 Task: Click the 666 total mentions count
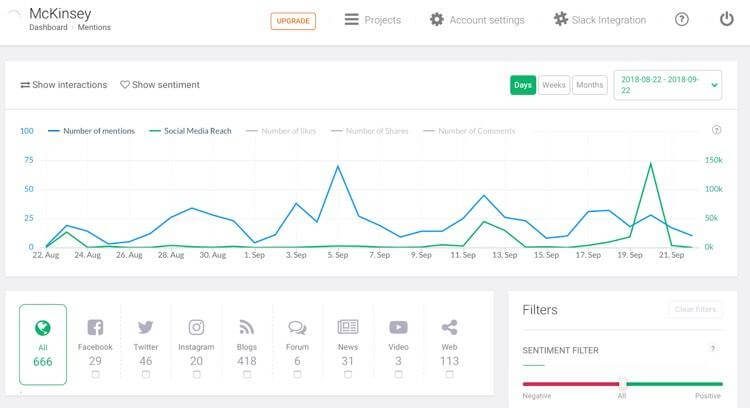pos(43,362)
